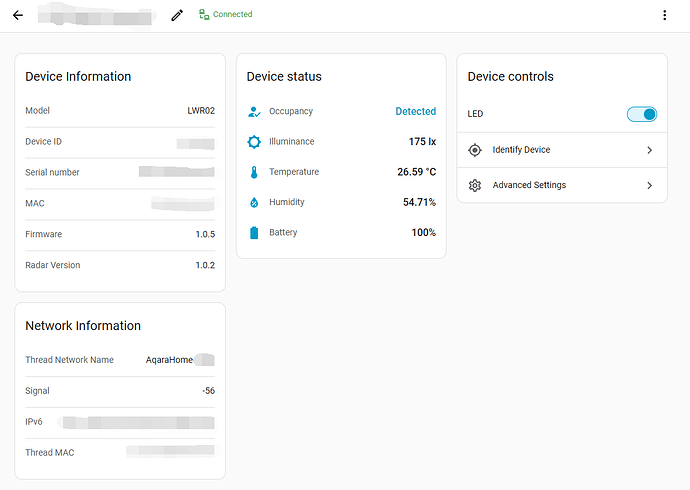
Task: Open Identify Device option
Action: [562, 150]
